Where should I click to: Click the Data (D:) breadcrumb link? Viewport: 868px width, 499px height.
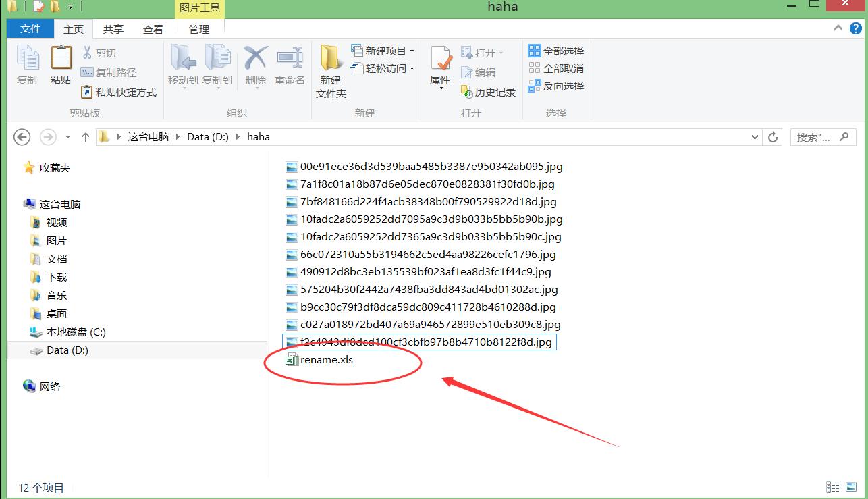208,137
